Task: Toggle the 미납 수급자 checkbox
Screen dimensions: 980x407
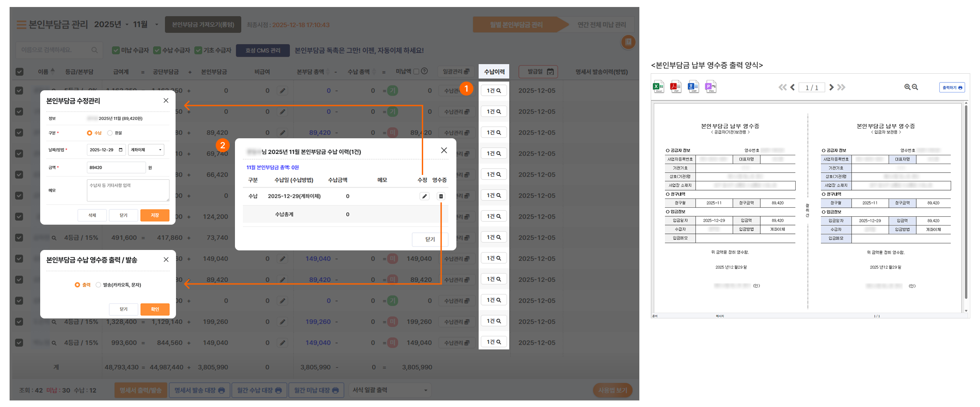Action: tap(116, 51)
